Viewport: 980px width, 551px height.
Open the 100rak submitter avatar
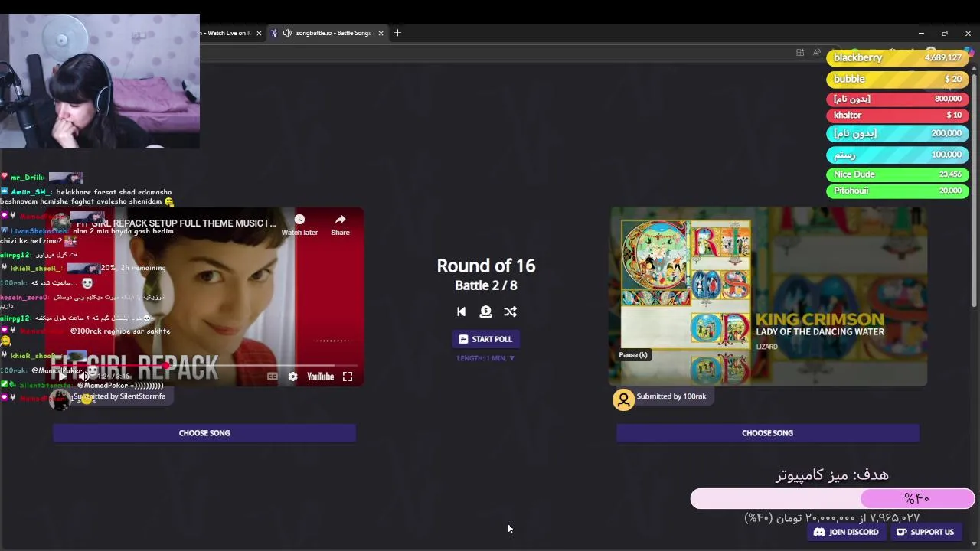point(623,399)
